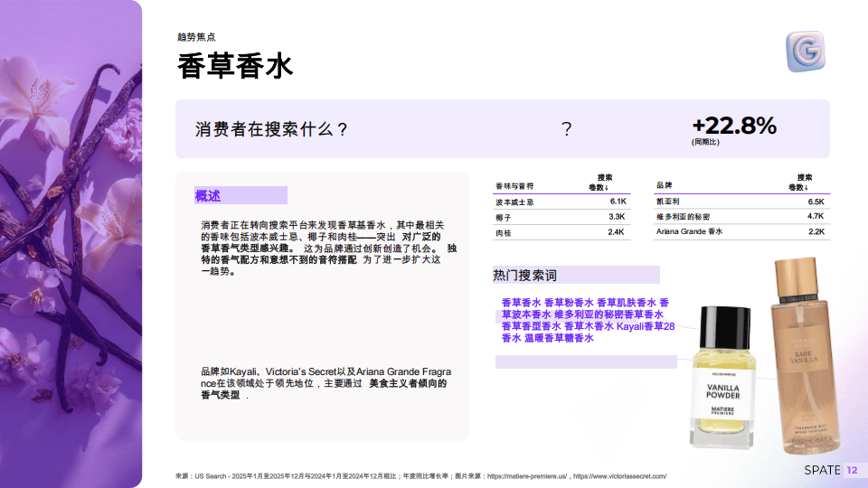Click the 热门搜索词 section heading
The width and height of the screenshot is (868, 488).
click(x=524, y=275)
